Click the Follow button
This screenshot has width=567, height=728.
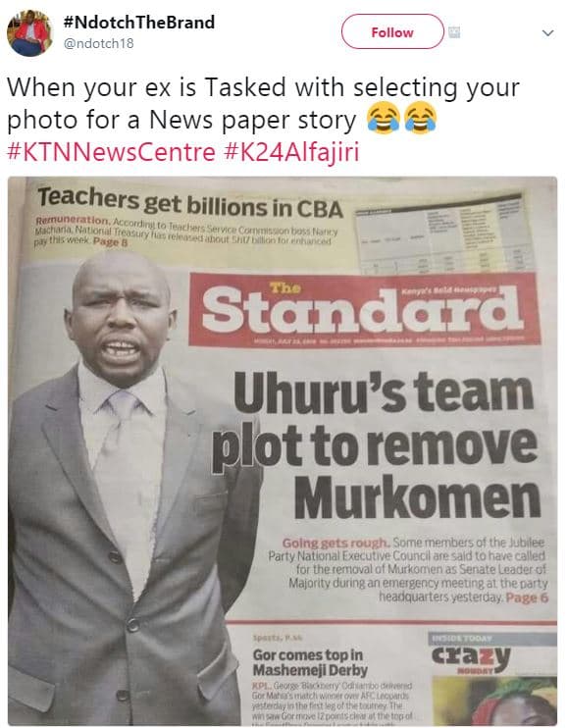tap(392, 31)
